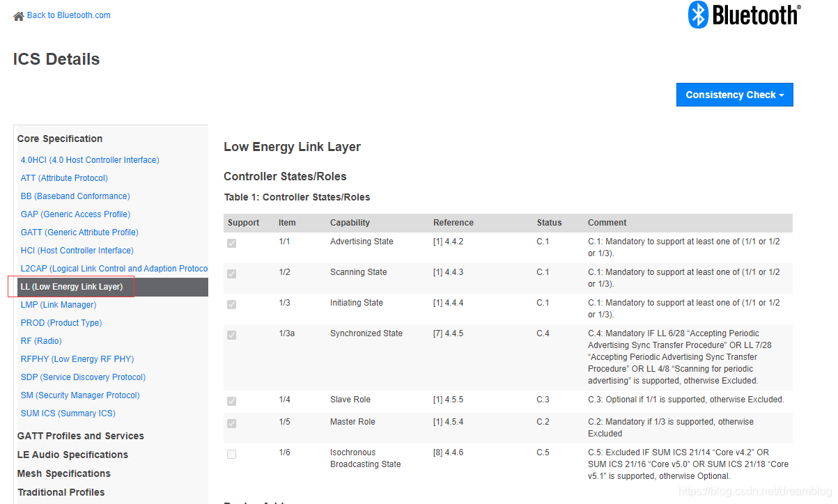Screen dimensions: 838x504
Task: Open 4.0HCI Host Controller Interface item
Action: [90, 160]
